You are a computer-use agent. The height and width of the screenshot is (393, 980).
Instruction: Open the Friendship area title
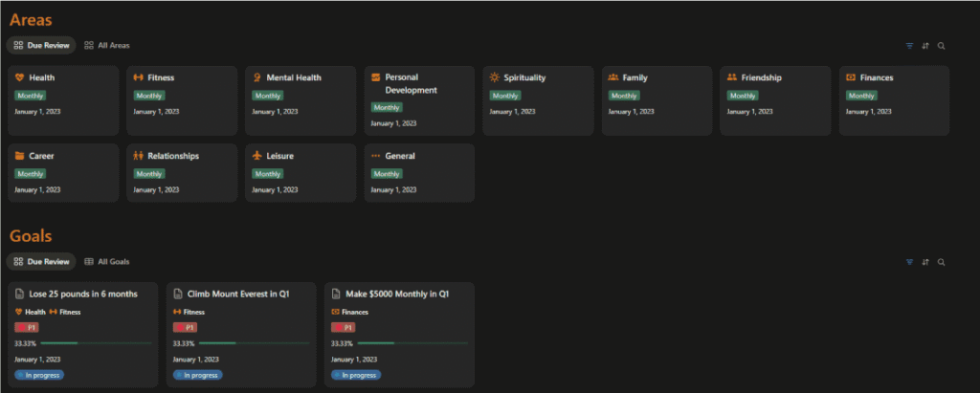coord(761,77)
